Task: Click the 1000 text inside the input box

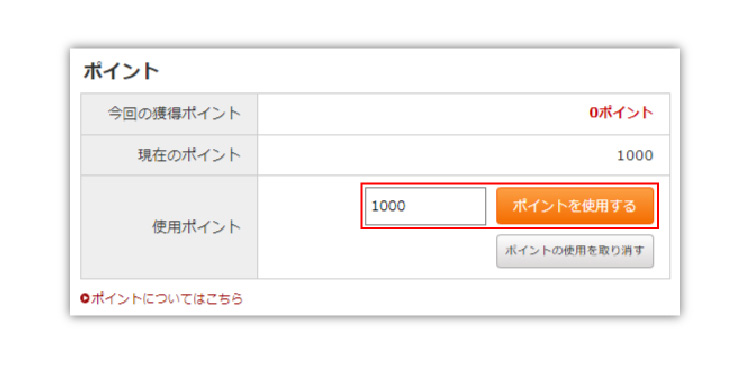Action: (x=388, y=206)
